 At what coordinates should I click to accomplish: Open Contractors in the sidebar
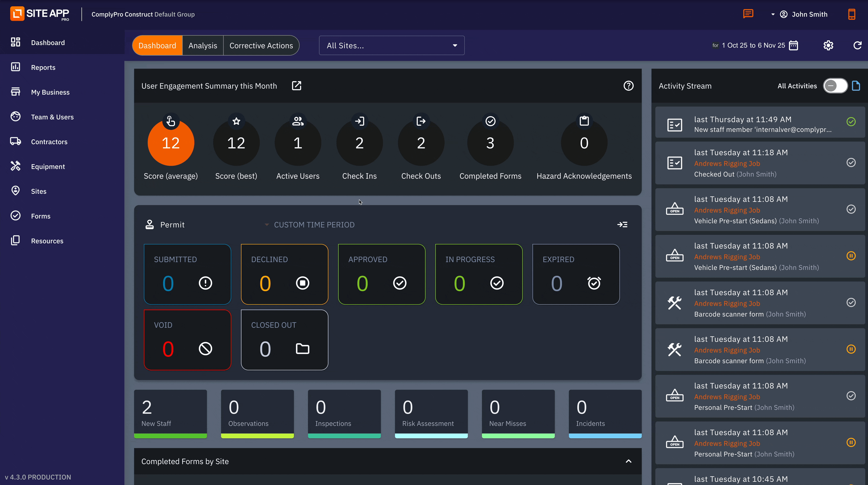point(49,142)
